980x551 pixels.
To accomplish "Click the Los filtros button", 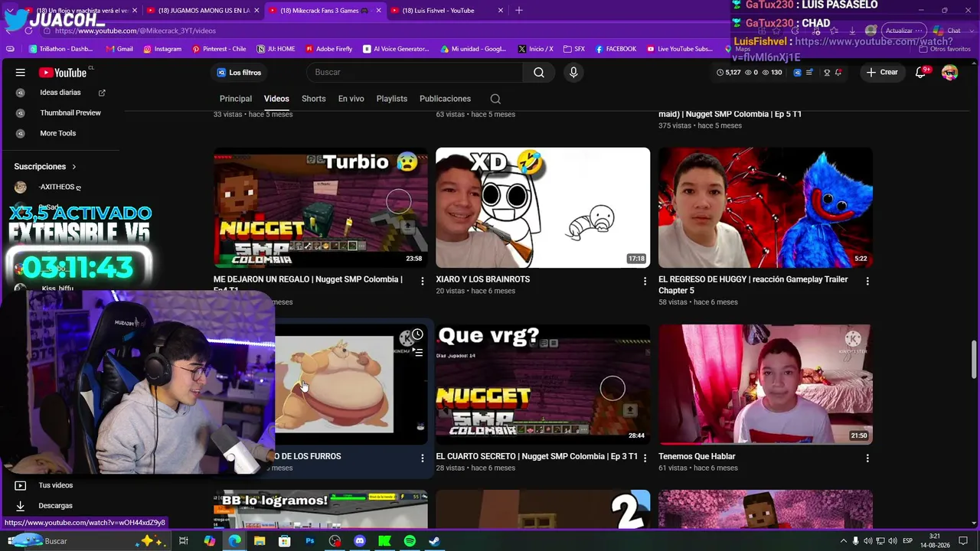I will 239,73.
